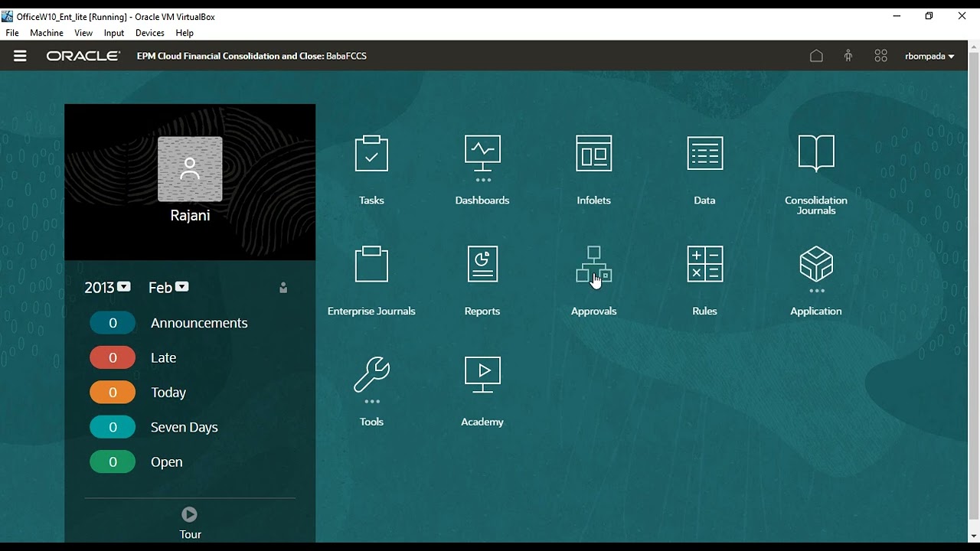
Task: Click the Today tasks label
Action: pos(168,393)
